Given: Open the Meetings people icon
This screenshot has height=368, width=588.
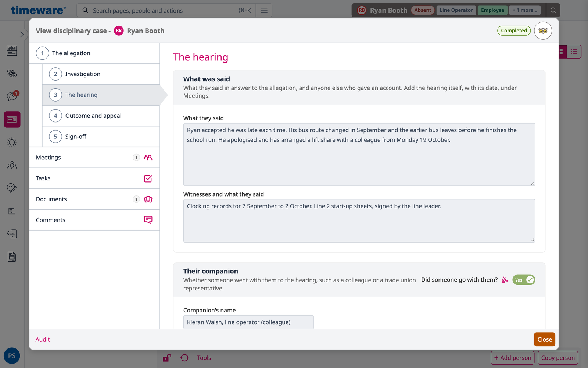Looking at the screenshot, I should pyautogui.click(x=148, y=158).
